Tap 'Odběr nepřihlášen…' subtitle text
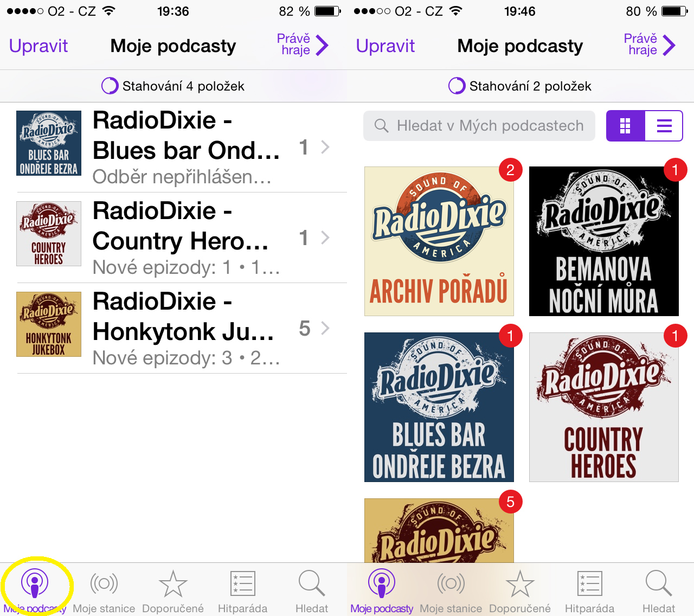This screenshot has width=694, height=616. point(182,177)
